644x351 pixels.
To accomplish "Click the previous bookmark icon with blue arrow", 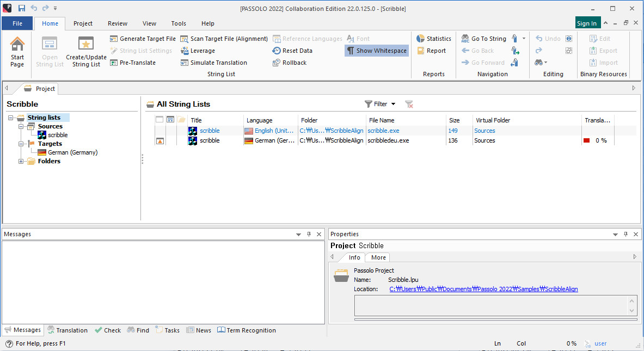I will 514,63.
